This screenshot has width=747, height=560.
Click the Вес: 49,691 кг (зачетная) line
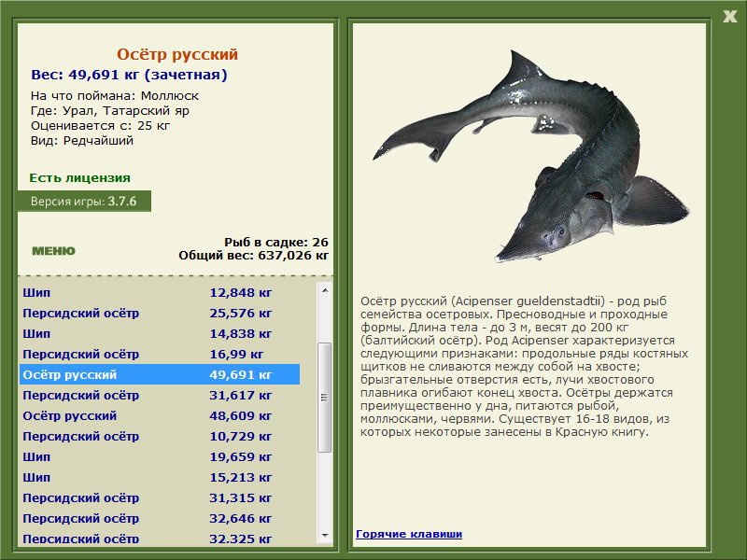point(129,75)
